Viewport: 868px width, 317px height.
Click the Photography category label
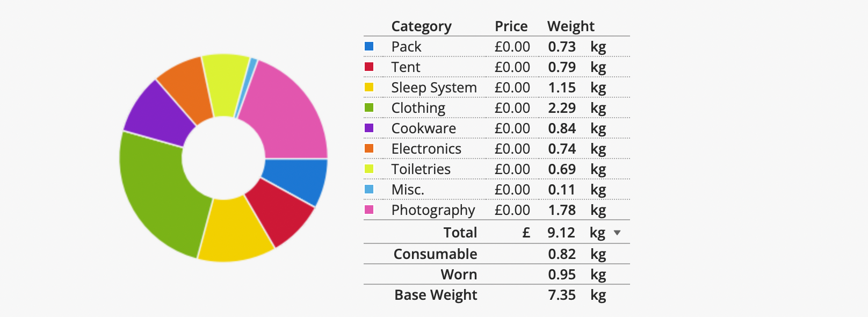[433, 210]
